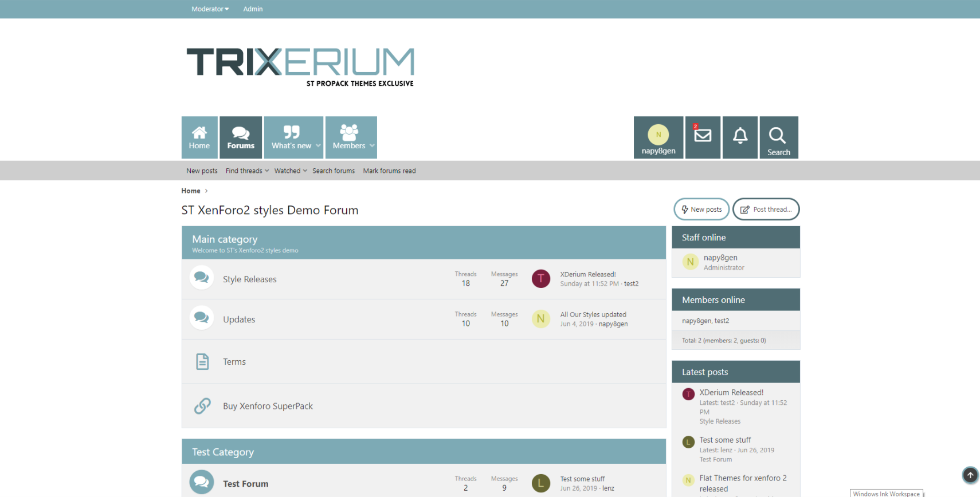
Task: Click the N avatar beside All Our Styles updated
Action: (x=541, y=319)
